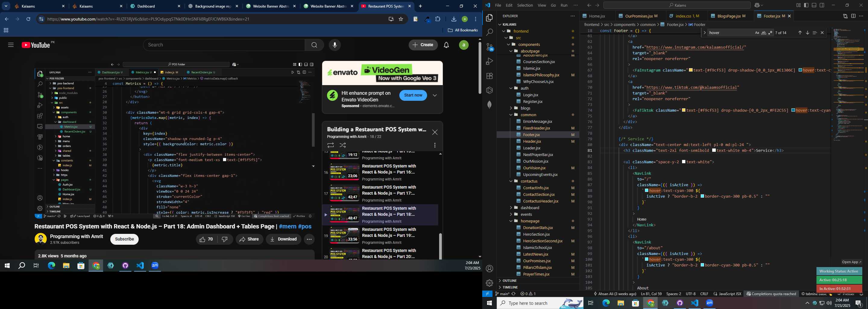Image resolution: width=868 pixels, height=309 pixels.
Task: Open PrayerTimes.jsx in Explorer tree
Action: point(536,274)
